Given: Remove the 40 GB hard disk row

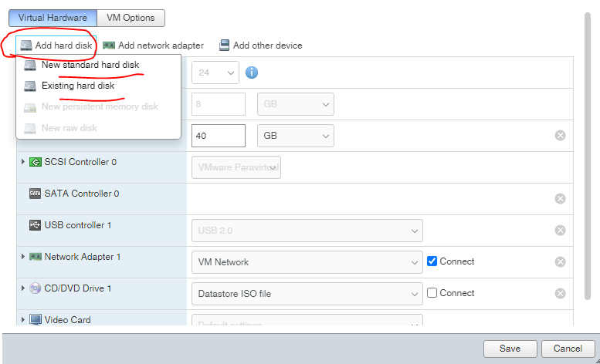Looking at the screenshot, I should click(x=560, y=136).
